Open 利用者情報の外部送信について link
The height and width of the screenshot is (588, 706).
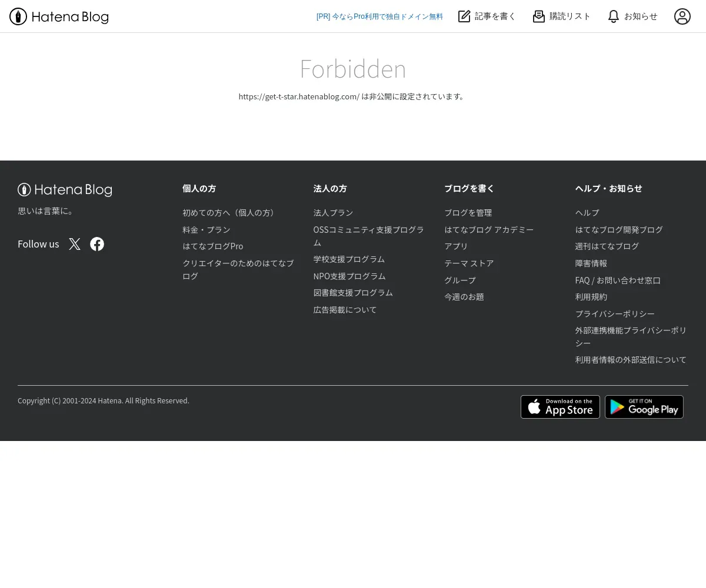pyautogui.click(x=631, y=360)
